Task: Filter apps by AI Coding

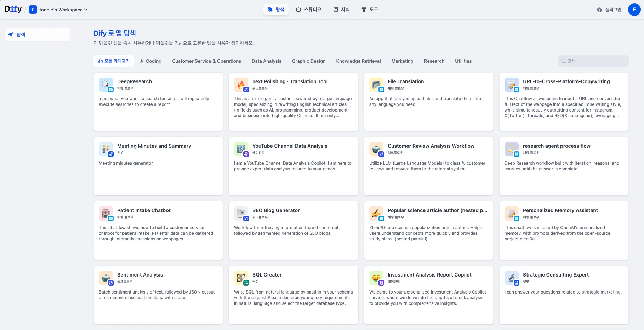Action: [x=151, y=61]
